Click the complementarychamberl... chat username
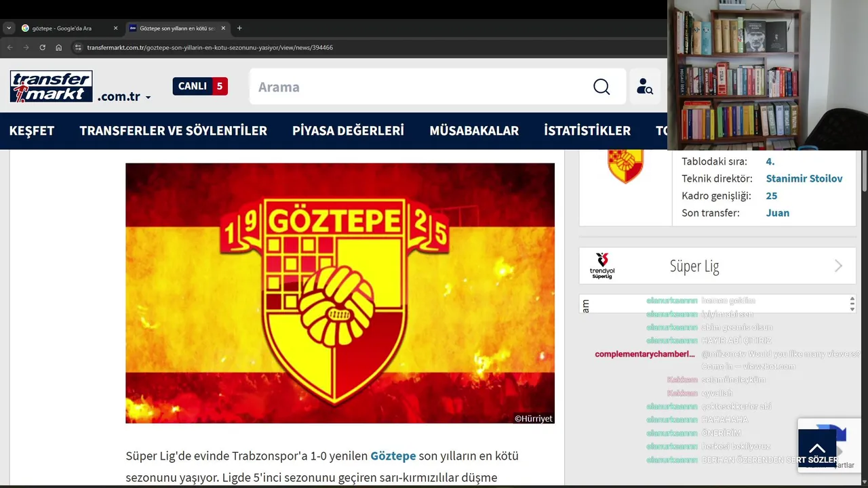The height and width of the screenshot is (488, 868). coord(645,354)
